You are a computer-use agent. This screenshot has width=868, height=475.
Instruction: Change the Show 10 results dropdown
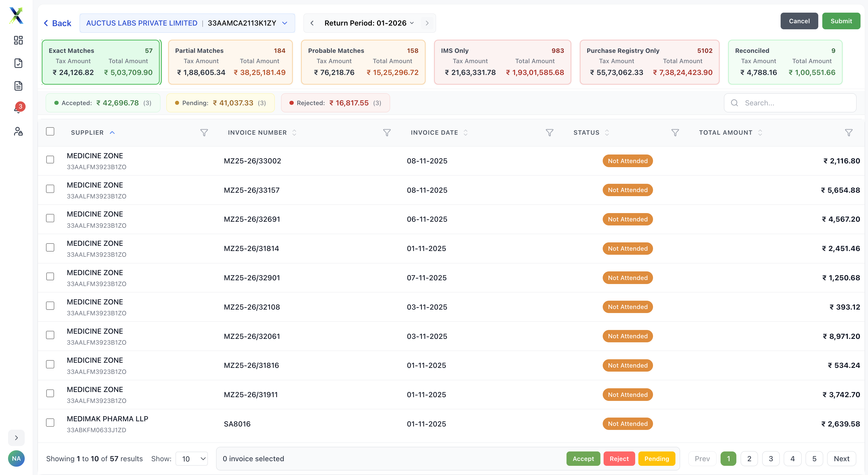point(191,459)
